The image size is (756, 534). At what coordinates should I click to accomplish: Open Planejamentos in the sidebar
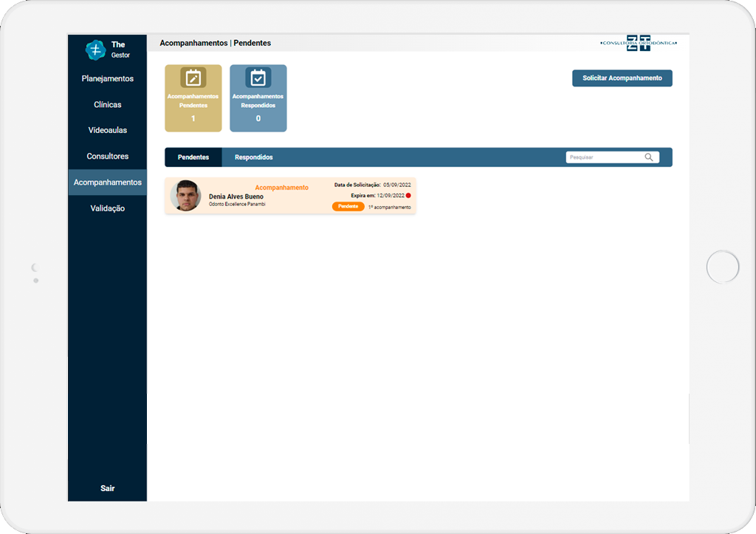(x=108, y=79)
